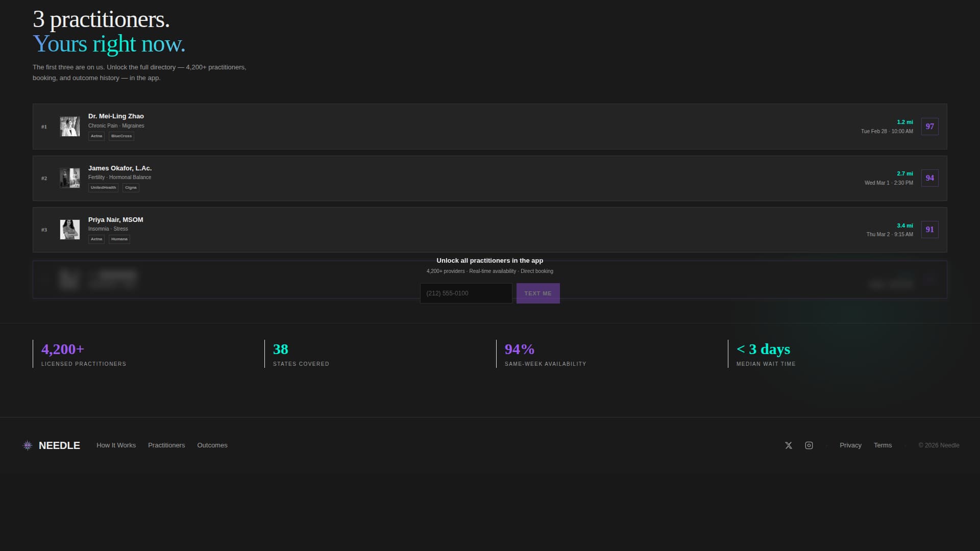Click the Needle starburst logo icon
This screenshot has height=551, width=980.
tap(28, 445)
